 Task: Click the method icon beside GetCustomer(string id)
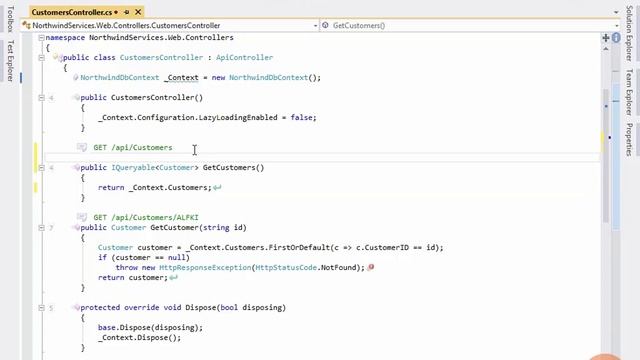(76, 227)
